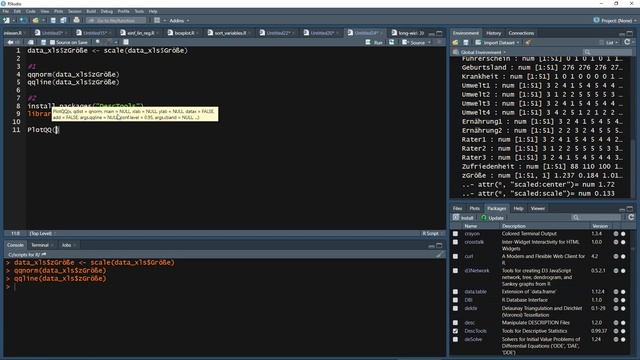The image size is (640, 360).
Task: Check the curl package checkbox
Action: coord(456,256)
